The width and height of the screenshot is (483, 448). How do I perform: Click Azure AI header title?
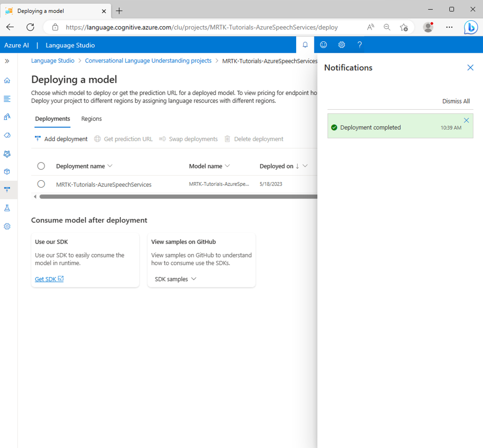17,45
